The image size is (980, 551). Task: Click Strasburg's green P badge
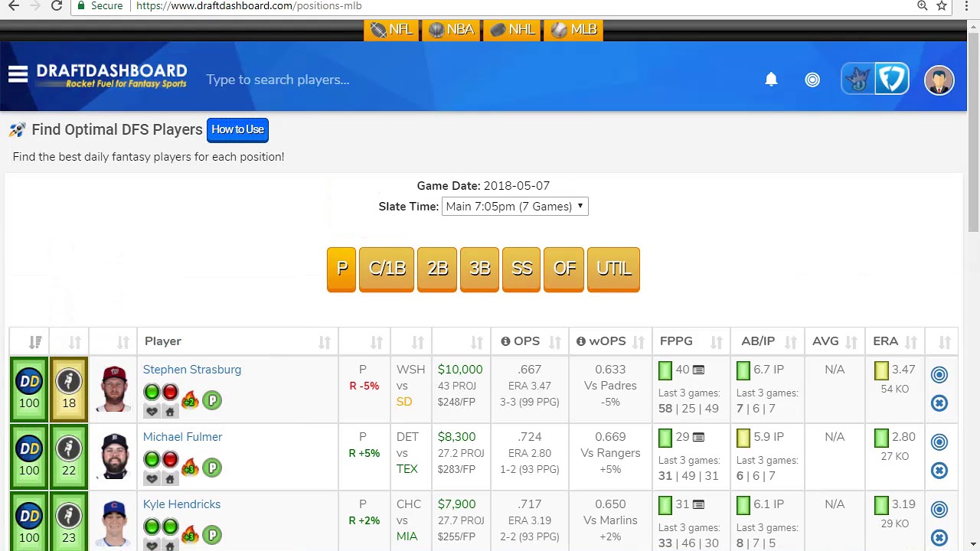(212, 399)
